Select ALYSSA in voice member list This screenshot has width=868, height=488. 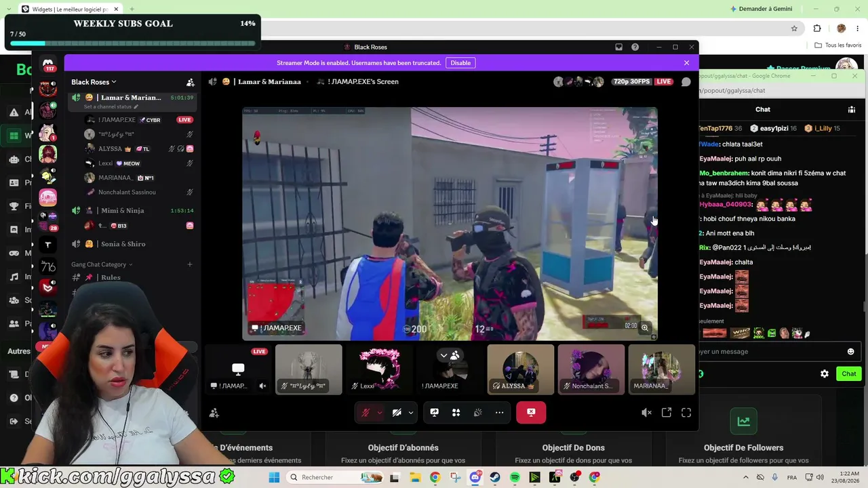coord(139,148)
